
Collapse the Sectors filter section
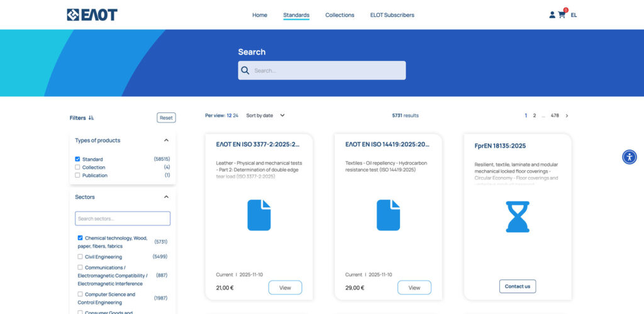tap(166, 197)
